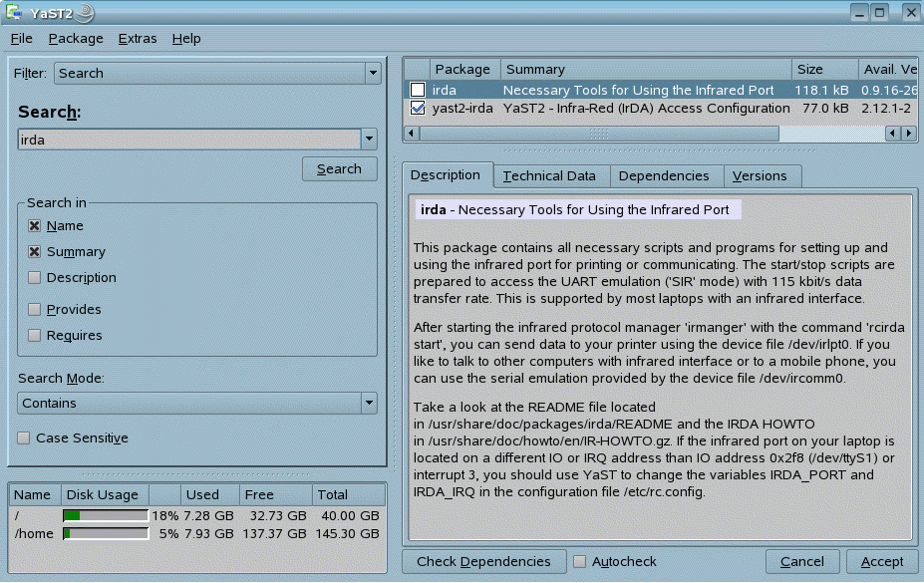Open the Extras menu
Image resolution: width=924 pixels, height=583 pixels.
pyautogui.click(x=138, y=39)
